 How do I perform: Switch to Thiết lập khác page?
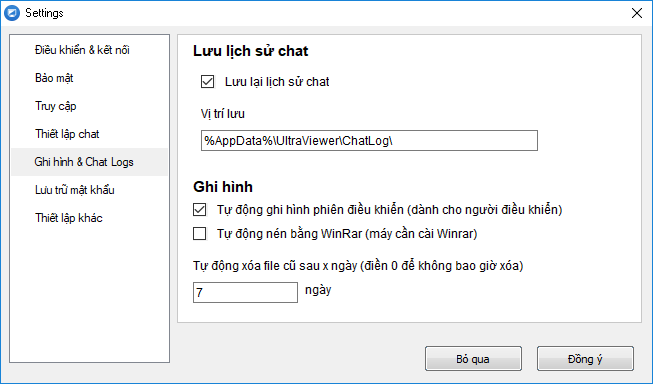pos(69,218)
